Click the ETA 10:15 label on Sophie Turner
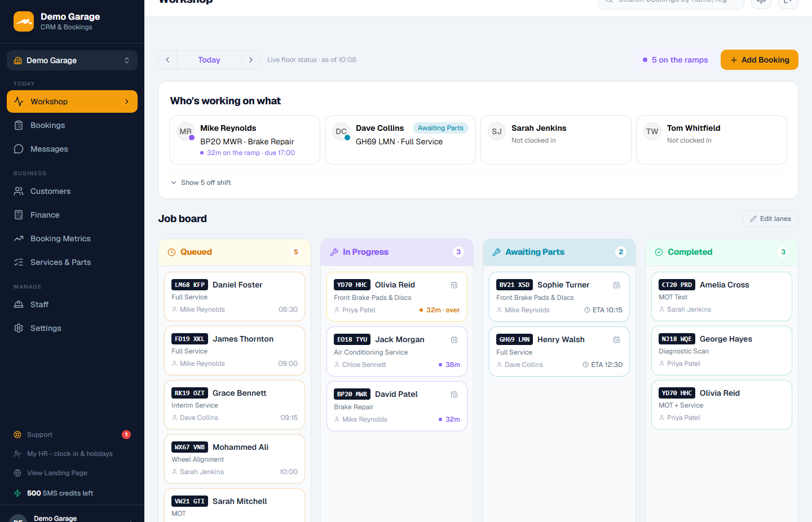This screenshot has height=522, width=812. [603, 310]
